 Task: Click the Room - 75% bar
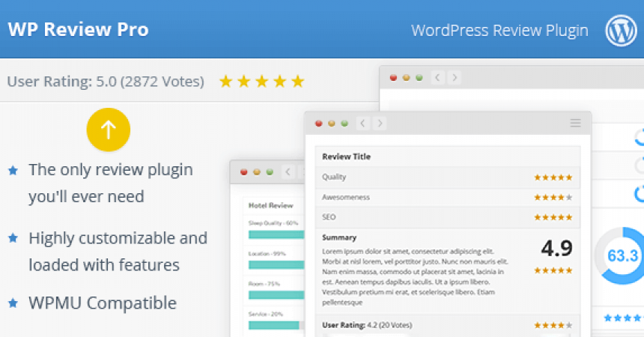click(x=276, y=294)
